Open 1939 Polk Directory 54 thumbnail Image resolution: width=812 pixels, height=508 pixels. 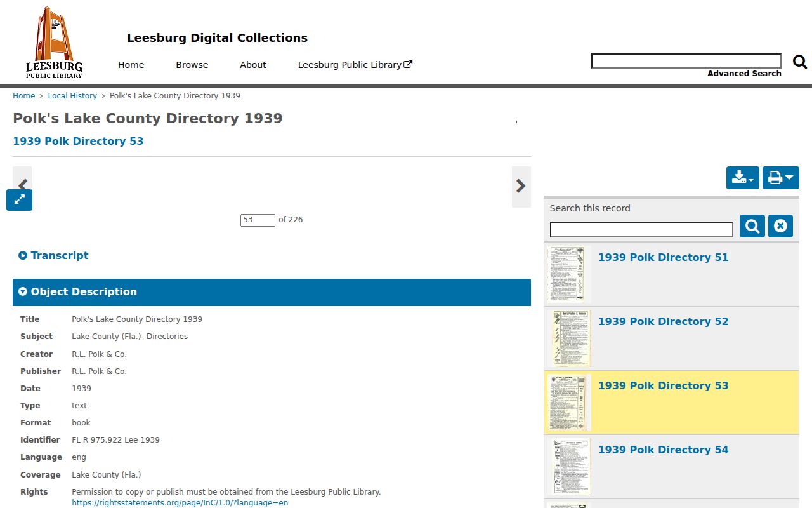click(569, 467)
